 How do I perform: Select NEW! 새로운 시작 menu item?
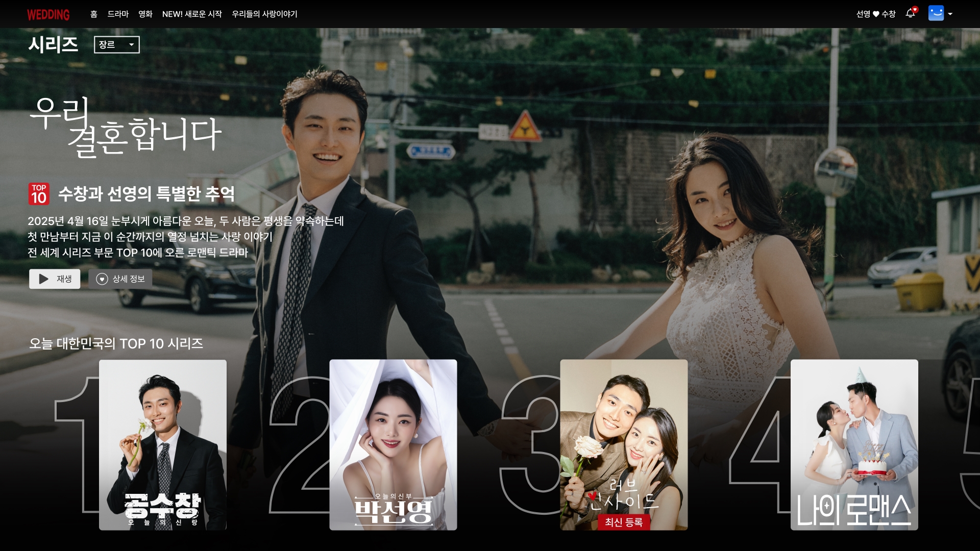point(192,14)
